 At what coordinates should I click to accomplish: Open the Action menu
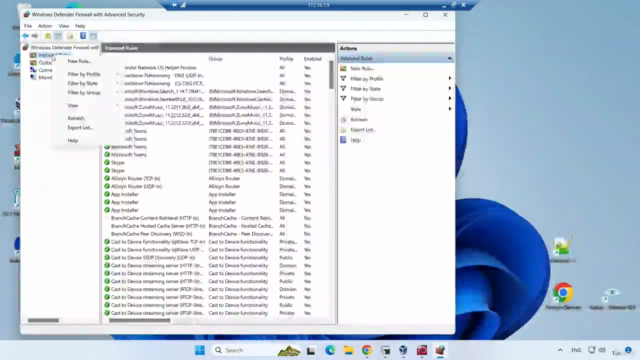click(45, 26)
